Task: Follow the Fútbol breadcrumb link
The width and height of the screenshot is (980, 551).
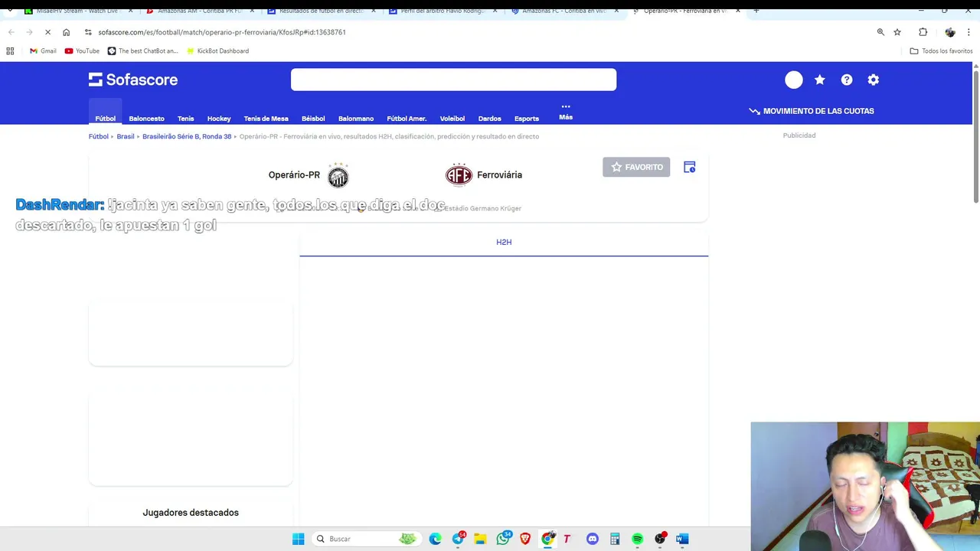Action: [98, 136]
